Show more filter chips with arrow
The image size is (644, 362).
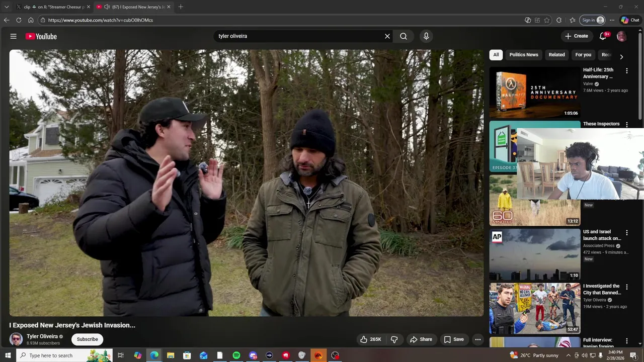621,57
